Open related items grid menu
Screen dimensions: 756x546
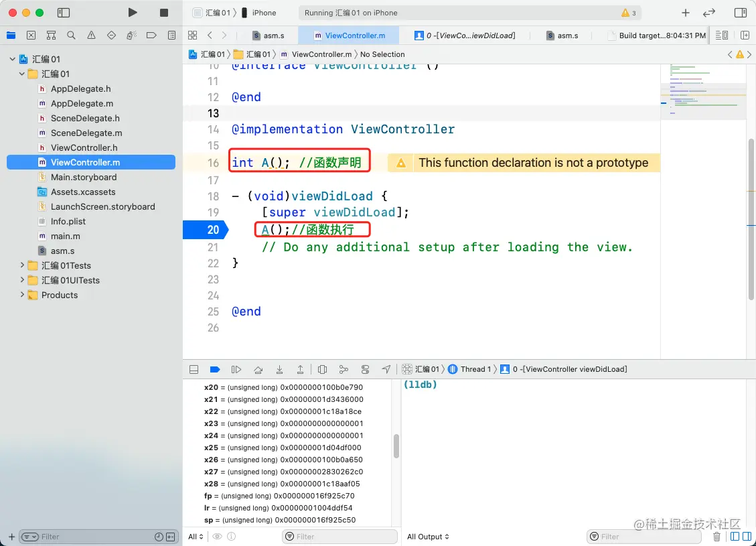[192, 36]
